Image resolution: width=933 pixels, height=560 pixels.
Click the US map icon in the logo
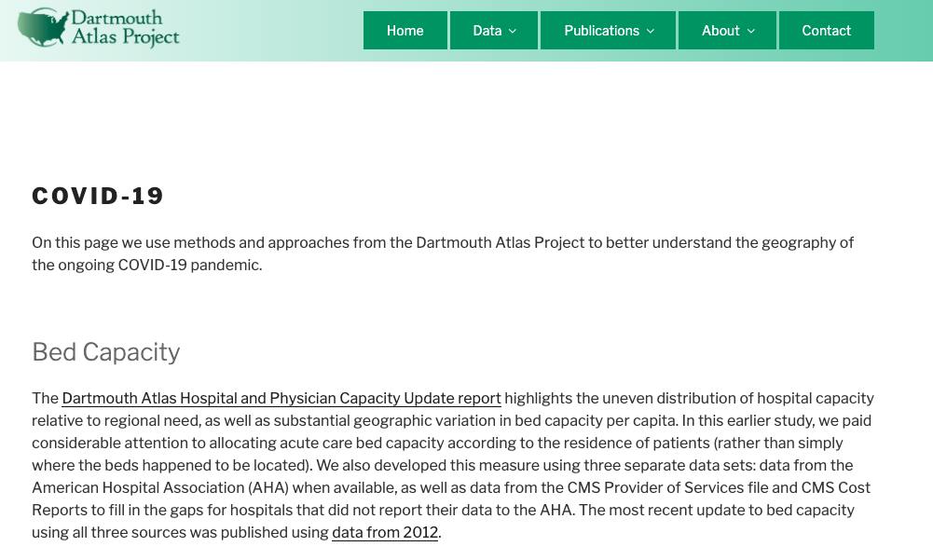click(x=43, y=27)
